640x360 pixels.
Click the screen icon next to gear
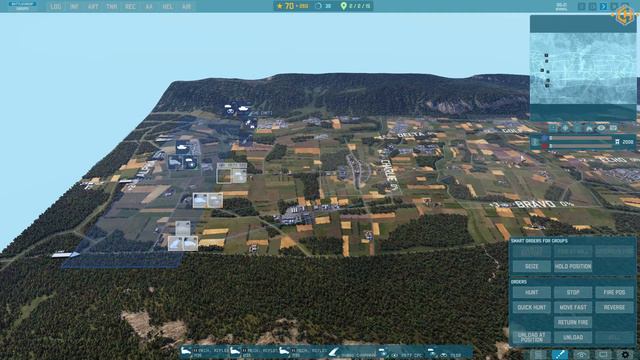pyautogui.click(x=603, y=355)
